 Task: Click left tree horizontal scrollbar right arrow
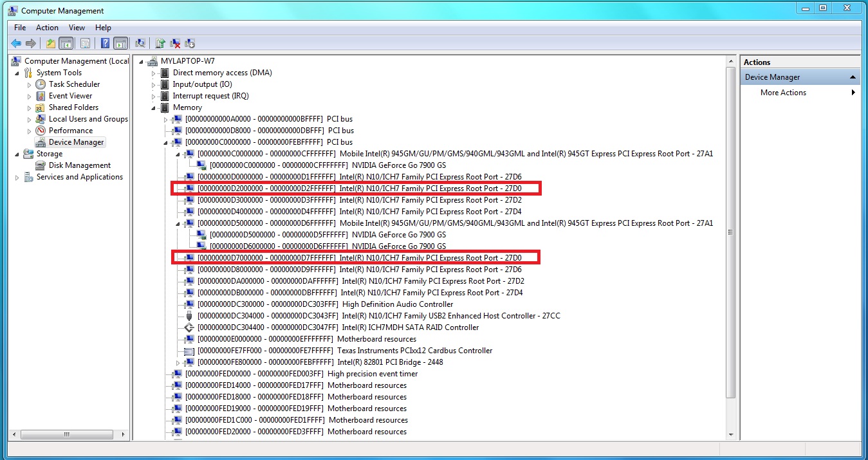click(122, 436)
